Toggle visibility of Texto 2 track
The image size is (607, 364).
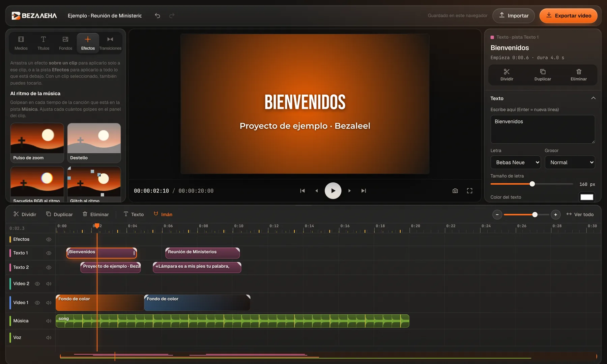[x=49, y=267]
